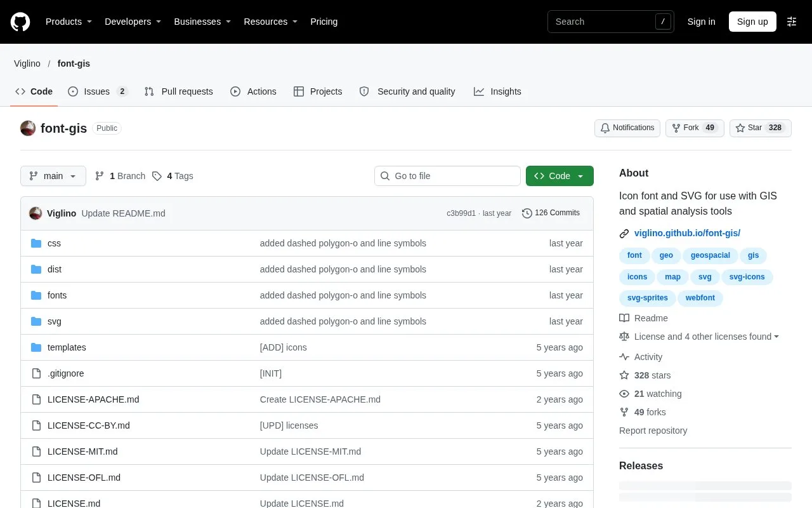Expand the Developers menu

(x=133, y=22)
